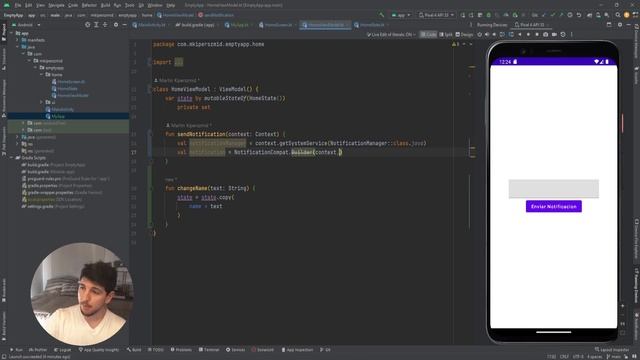This screenshot has width=640, height=360.
Task: Open the Logcat tool window button
Action: click(62, 350)
